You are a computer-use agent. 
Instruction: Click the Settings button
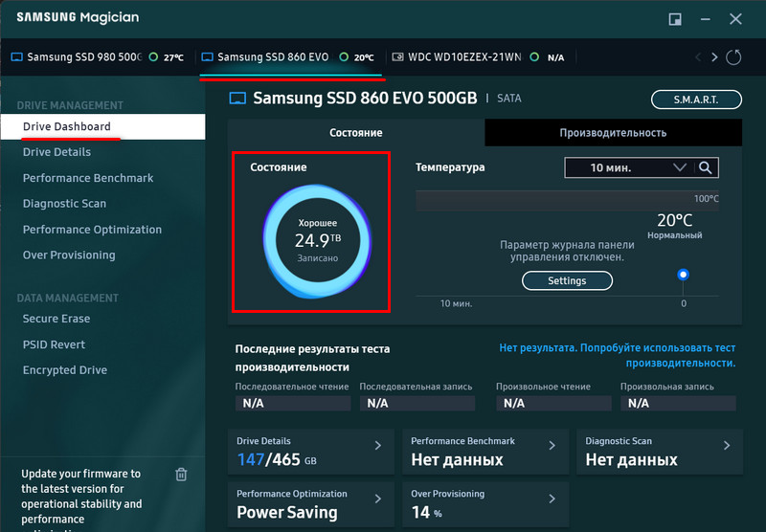tap(567, 280)
